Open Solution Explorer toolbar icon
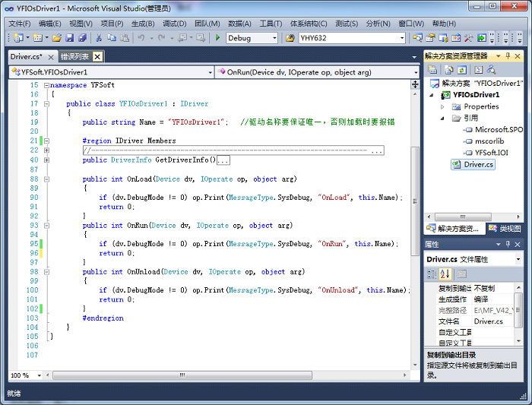Screen dimensions: 532x405 [x=418, y=38]
